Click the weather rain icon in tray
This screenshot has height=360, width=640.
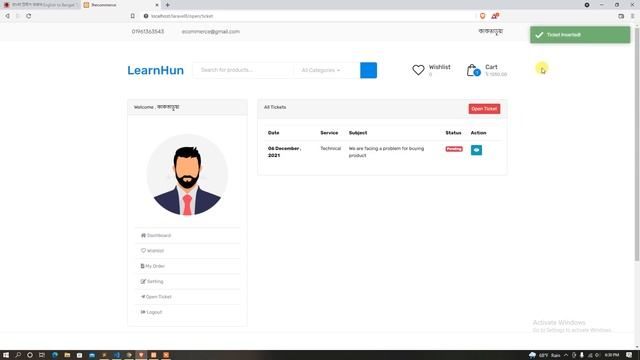coord(532,355)
